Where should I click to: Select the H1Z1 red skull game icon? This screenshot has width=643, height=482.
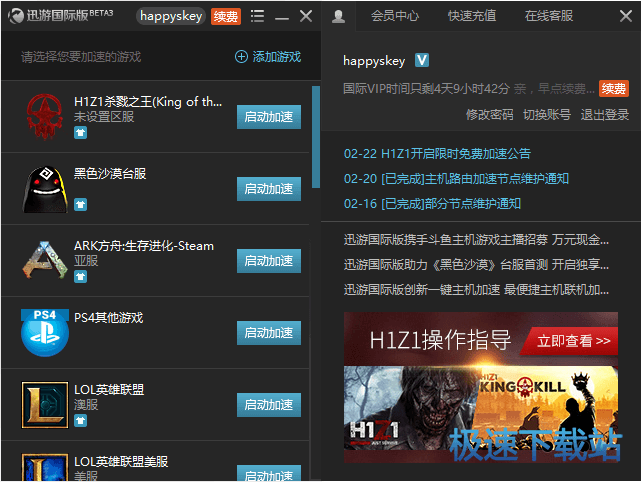pyautogui.click(x=45, y=117)
